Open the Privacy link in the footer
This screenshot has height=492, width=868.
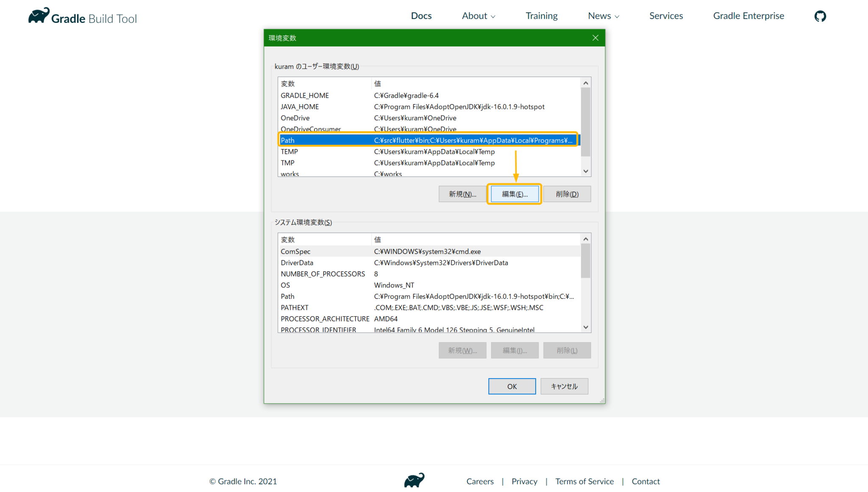tap(524, 481)
